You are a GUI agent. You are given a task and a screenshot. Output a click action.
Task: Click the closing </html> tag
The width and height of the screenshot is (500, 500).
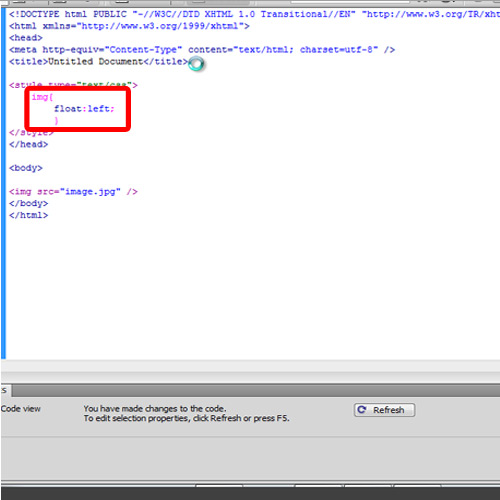pos(28,215)
